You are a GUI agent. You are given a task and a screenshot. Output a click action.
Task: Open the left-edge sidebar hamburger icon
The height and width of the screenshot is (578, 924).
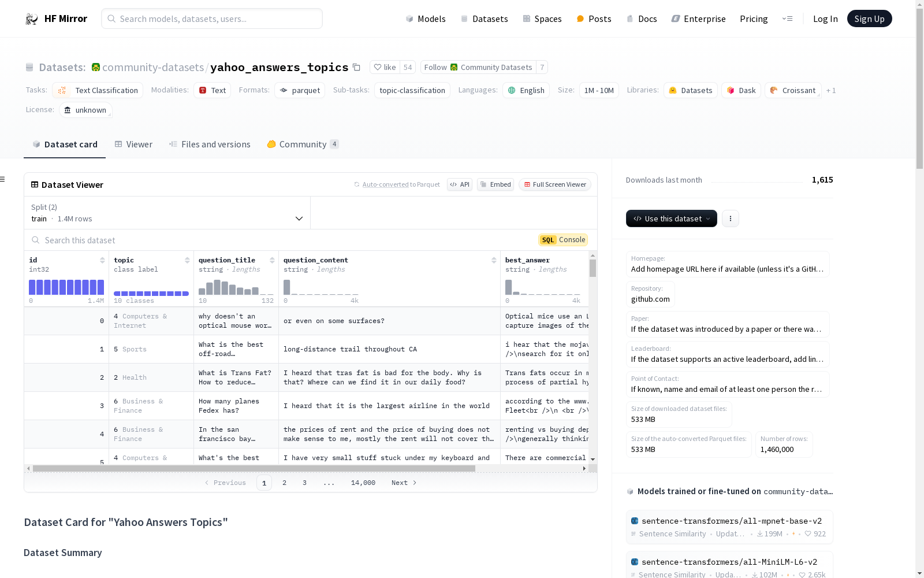pyautogui.click(x=2, y=179)
